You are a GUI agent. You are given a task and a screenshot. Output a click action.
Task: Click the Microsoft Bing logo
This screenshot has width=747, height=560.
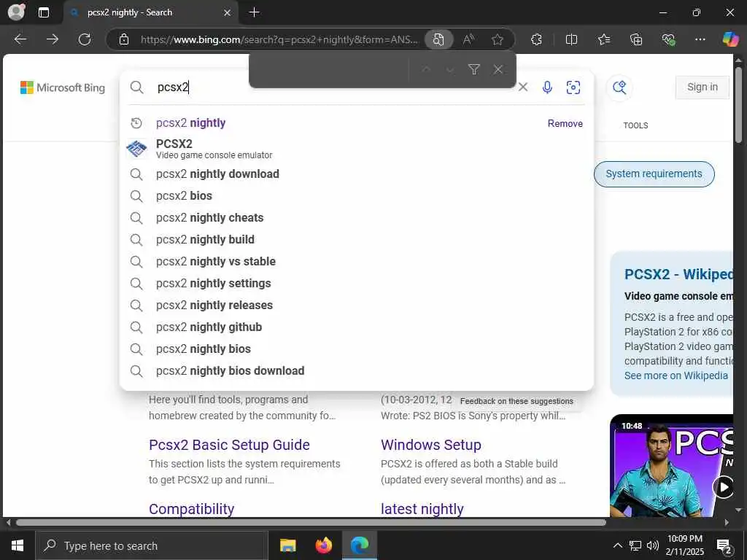[63, 87]
